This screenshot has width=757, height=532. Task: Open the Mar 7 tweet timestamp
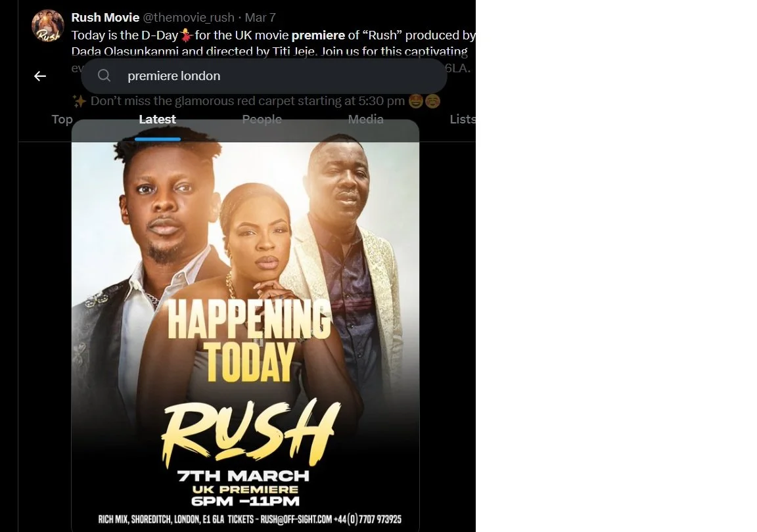[260, 17]
